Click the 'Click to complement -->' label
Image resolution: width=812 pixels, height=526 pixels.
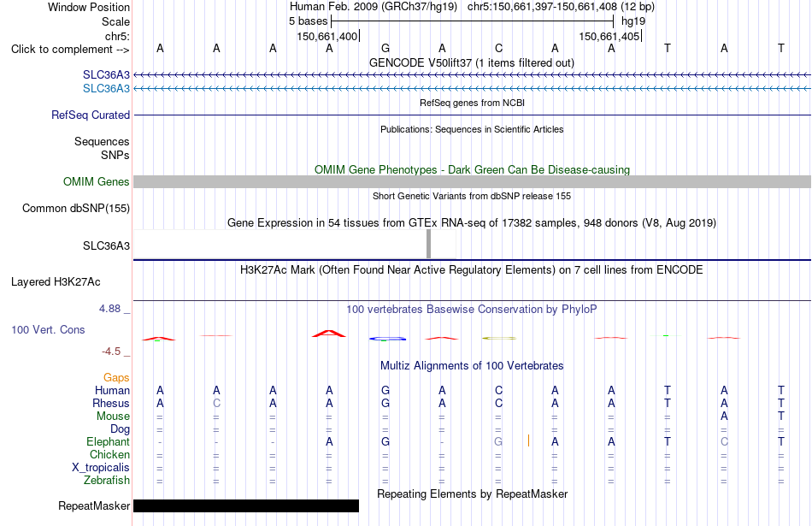(x=70, y=50)
